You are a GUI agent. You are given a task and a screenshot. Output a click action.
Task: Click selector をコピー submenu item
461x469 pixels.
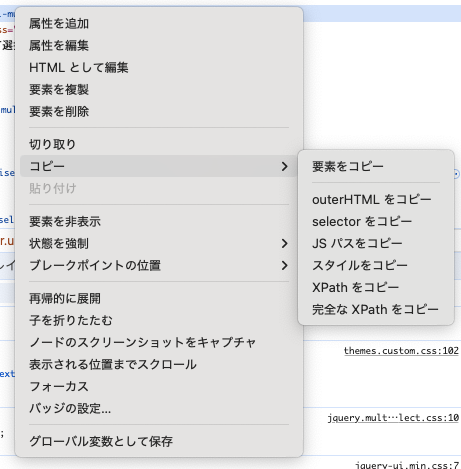pyautogui.click(x=376, y=222)
